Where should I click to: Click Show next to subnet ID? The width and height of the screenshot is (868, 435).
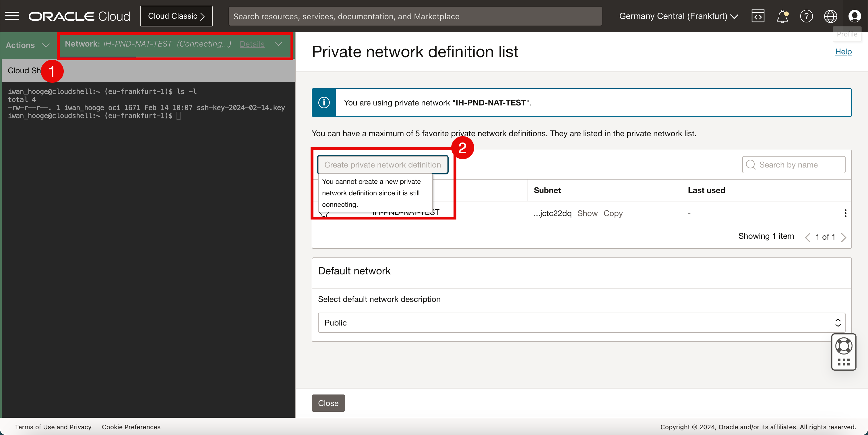point(587,213)
